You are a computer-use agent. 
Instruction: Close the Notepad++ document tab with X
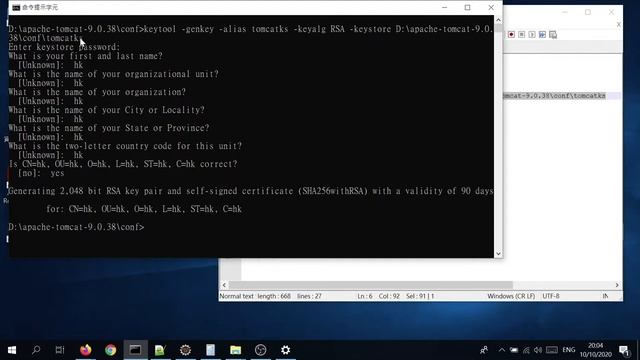pos(618,24)
